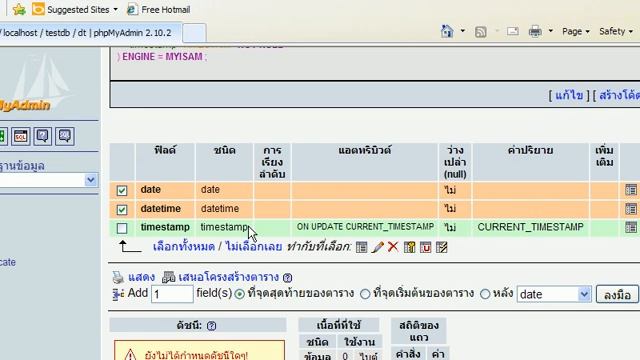The width and height of the screenshot is (640, 360).
Task: Open the database selection dropdown
Action: pyautogui.click(x=91, y=180)
